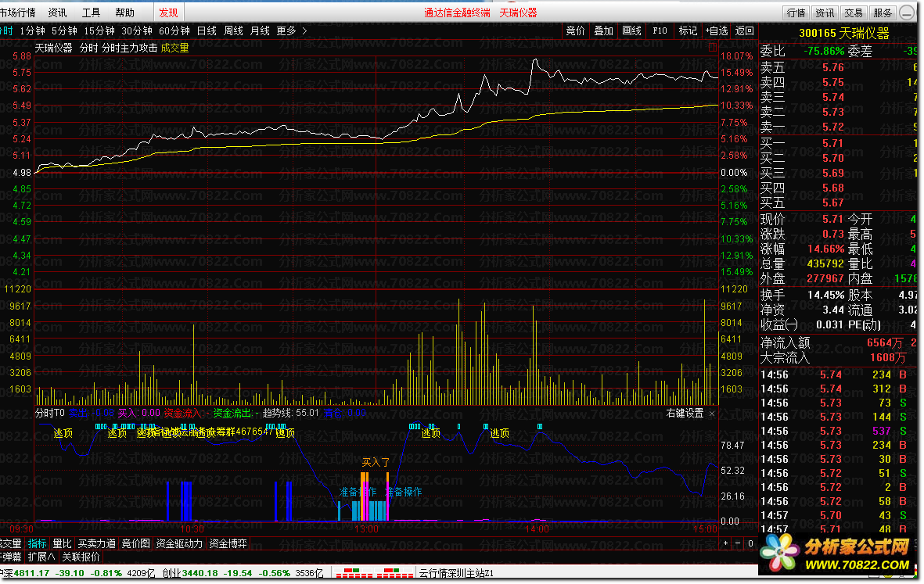Select the 发现 tab

(x=168, y=13)
